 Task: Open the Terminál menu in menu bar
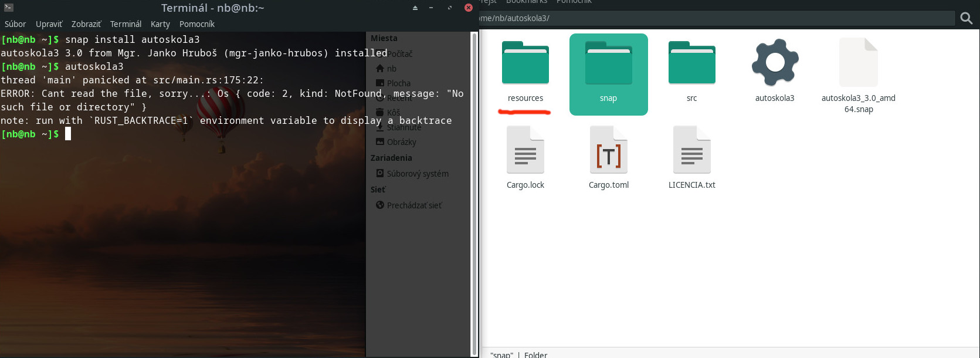point(126,24)
